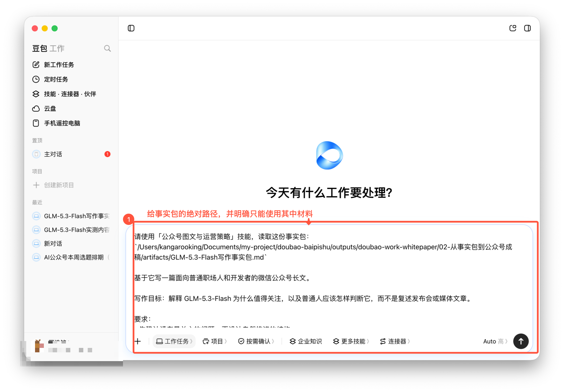
Task: Toggle the right side panel icon
Action: pyautogui.click(x=527, y=28)
